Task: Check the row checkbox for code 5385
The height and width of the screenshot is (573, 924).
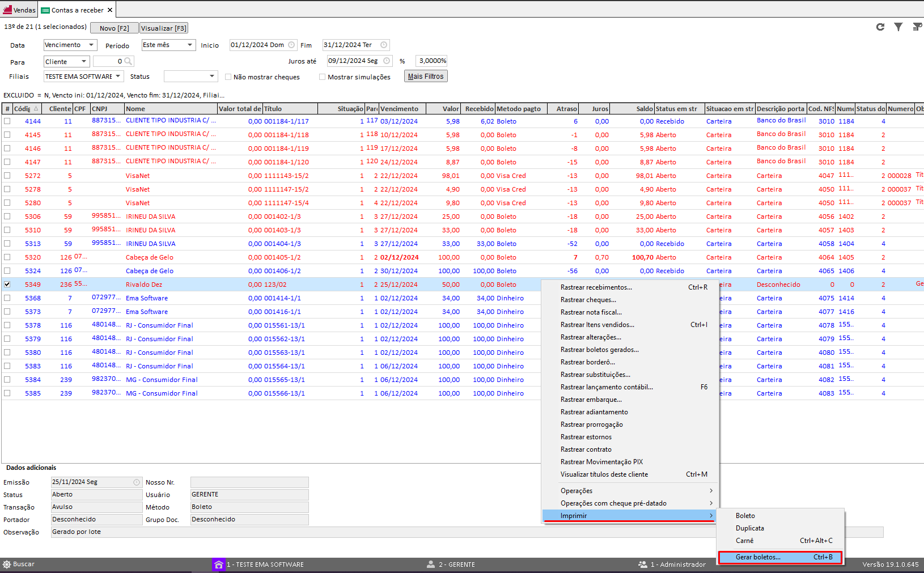Action: (7, 393)
